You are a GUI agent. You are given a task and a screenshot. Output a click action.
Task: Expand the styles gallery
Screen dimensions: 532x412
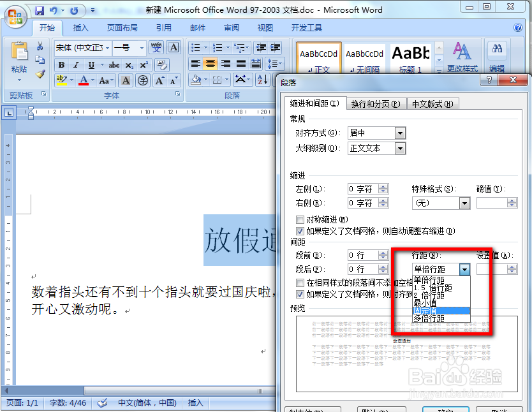point(439,71)
